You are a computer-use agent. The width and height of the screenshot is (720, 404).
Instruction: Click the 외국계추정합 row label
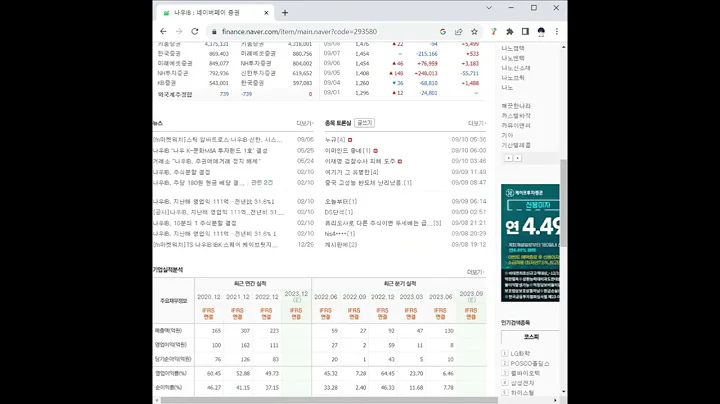175,94
